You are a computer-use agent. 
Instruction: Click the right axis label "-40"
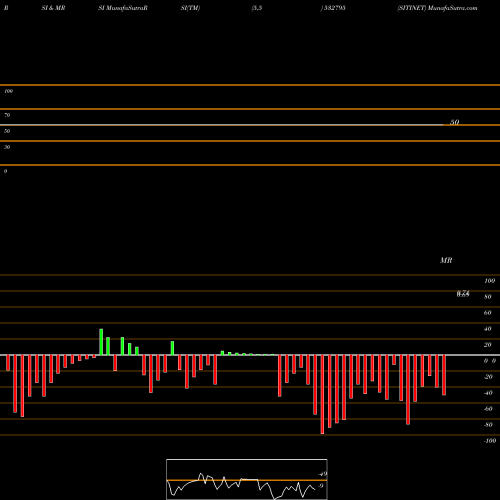(x=488, y=393)
